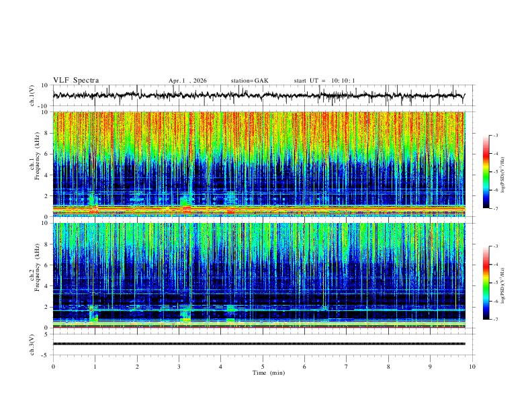
Task: Click the ch.3 flat black trace
Action: click(259, 344)
